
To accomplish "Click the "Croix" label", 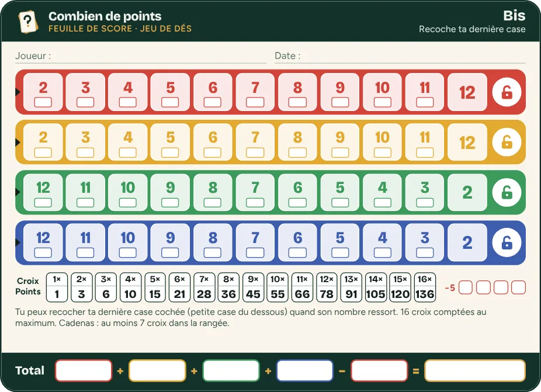I will [27, 281].
